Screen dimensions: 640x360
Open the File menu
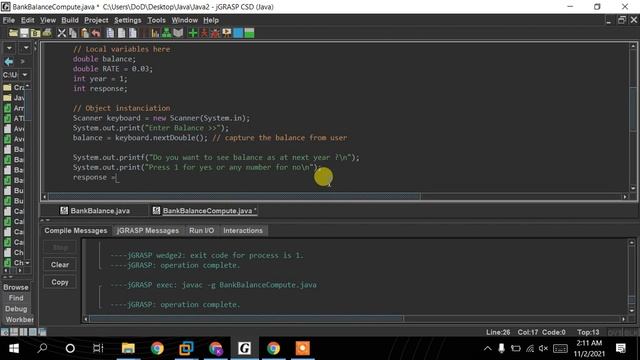[x=9, y=20]
